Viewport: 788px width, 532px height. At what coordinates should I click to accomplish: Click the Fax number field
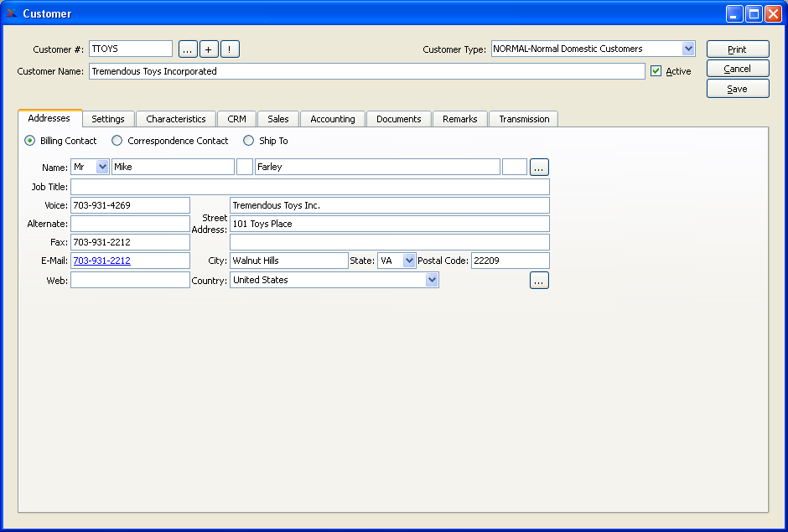pos(130,242)
